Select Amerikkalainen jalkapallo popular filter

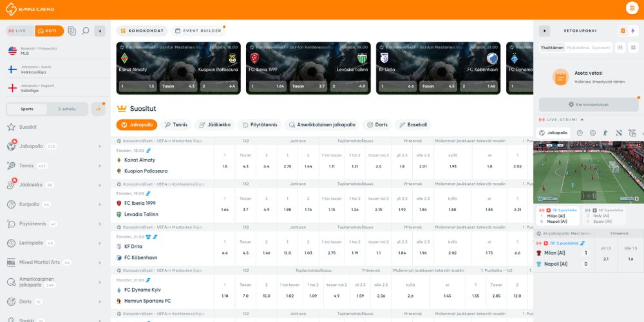(x=322, y=125)
